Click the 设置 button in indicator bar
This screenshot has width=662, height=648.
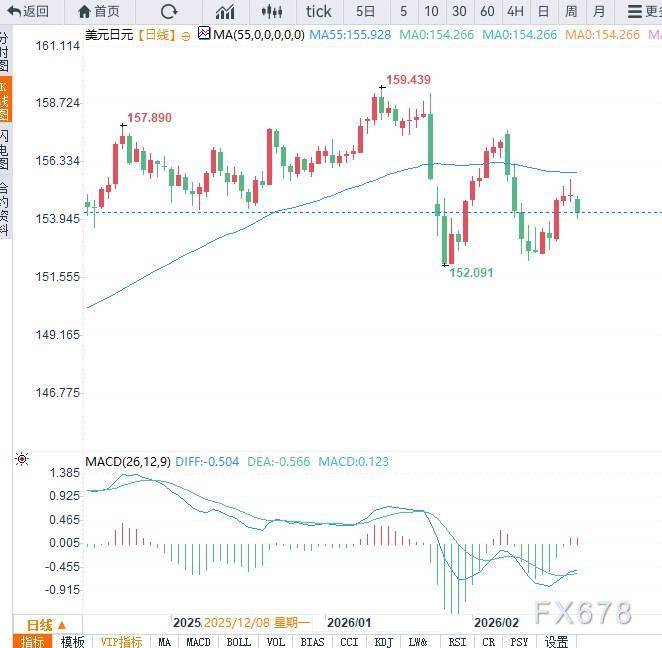[x=556, y=641]
